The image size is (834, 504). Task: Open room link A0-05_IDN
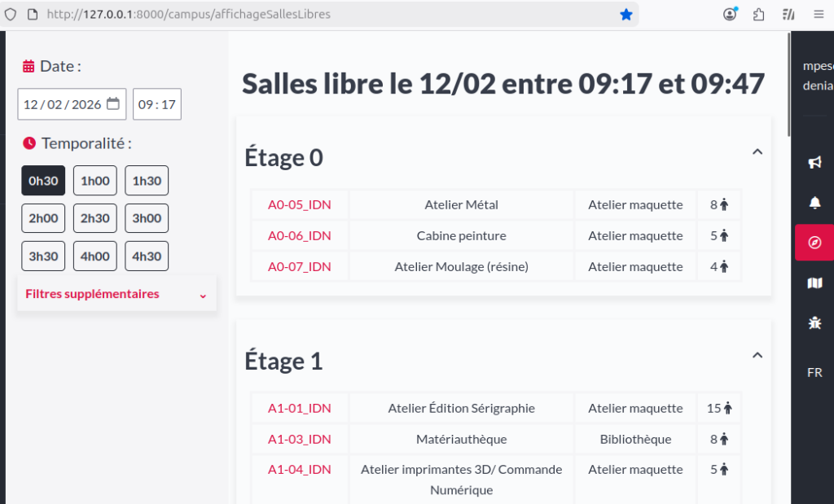click(300, 205)
